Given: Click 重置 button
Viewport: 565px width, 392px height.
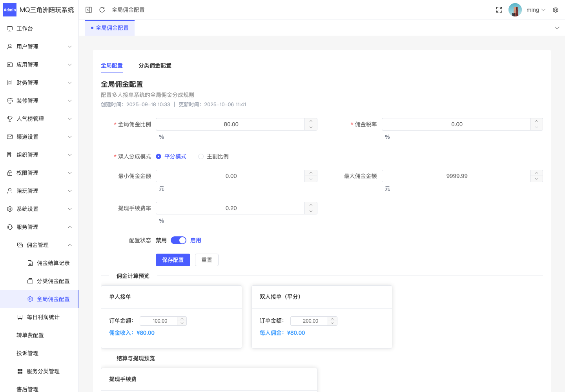Looking at the screenshot, I should pos(207,260).
